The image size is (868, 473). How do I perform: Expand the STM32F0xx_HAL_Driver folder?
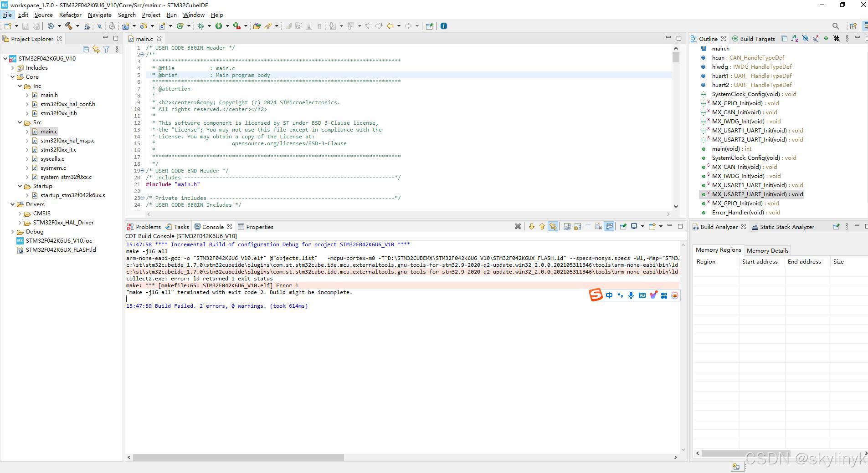(20, 222)
